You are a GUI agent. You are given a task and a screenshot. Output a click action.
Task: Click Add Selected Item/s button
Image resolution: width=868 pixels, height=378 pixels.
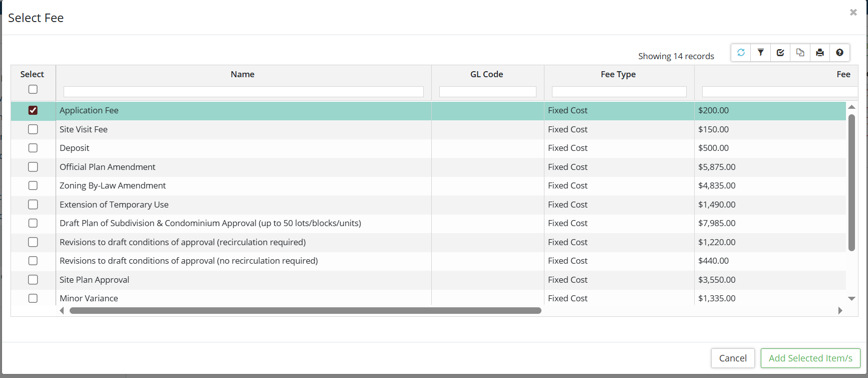coord(810,358)
